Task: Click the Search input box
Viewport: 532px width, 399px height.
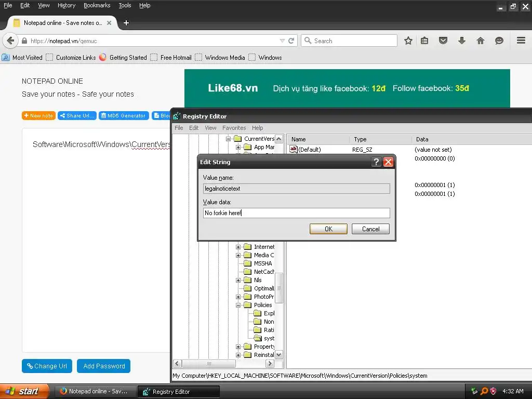Action: tap(349, 41)
